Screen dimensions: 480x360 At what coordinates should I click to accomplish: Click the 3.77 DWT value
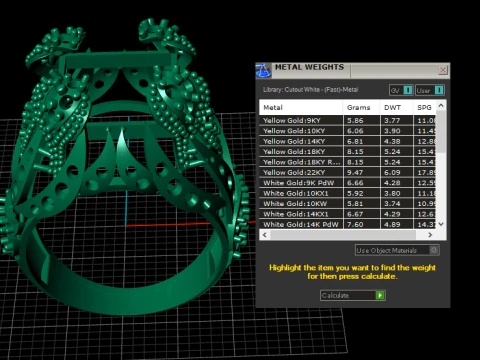pyautogui.click(x=392, y=121)
